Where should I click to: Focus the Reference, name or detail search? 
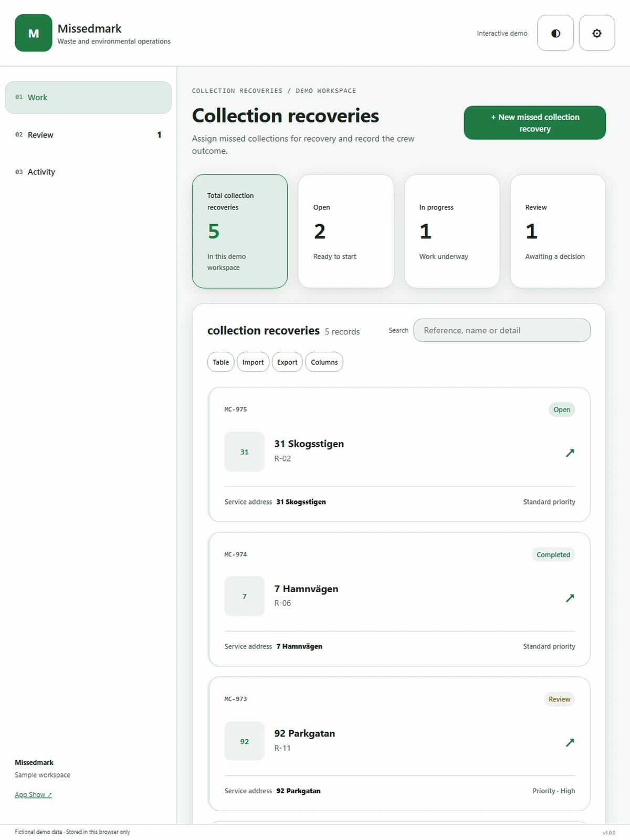pyautogui.click(x=502, y=330)
